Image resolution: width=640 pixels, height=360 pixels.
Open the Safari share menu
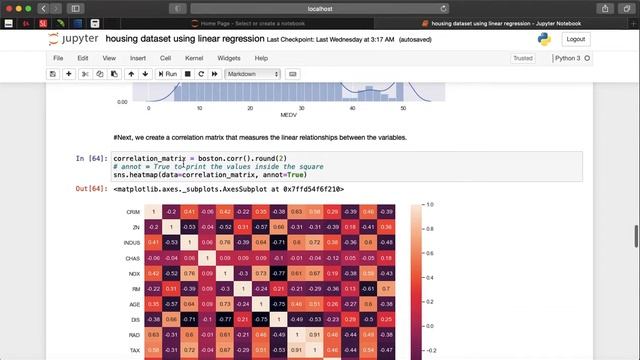(605, 9)
